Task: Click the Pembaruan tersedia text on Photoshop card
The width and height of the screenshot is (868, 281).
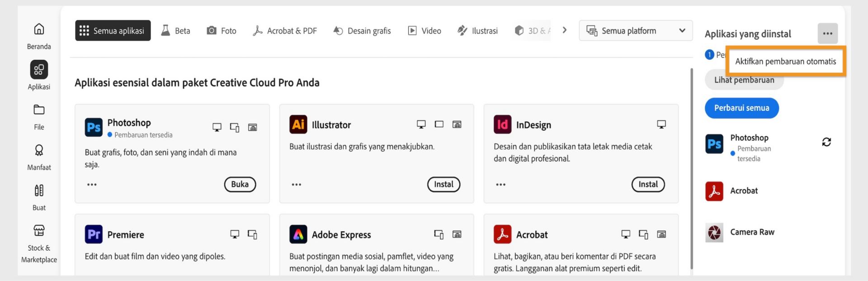Action: point(143,135)
